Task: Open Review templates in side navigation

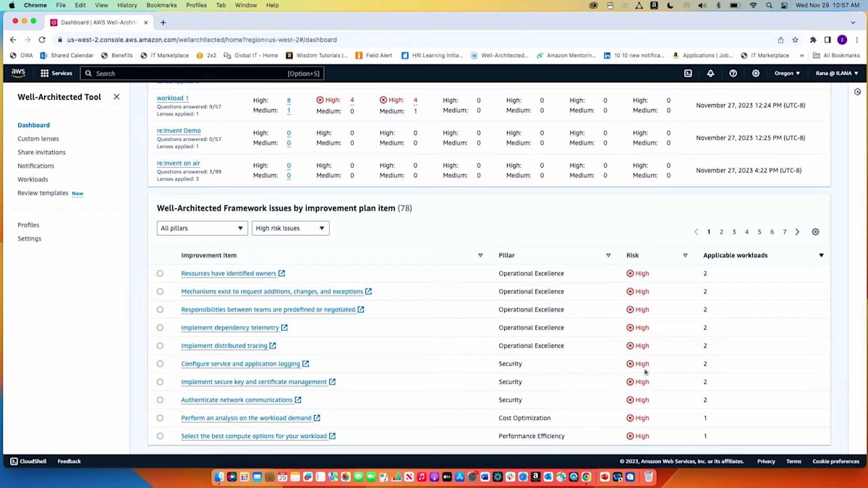Action: click(x=43, y=193)
